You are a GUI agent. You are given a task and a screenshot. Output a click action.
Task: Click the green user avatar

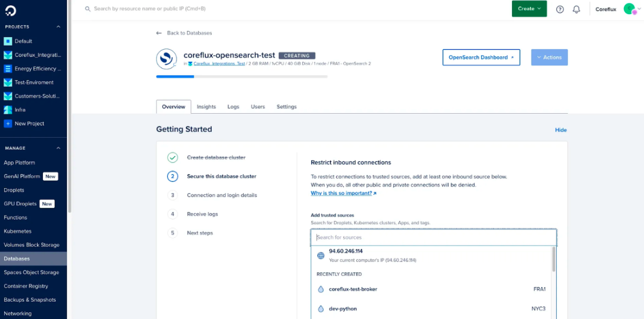tap(629, 9)
